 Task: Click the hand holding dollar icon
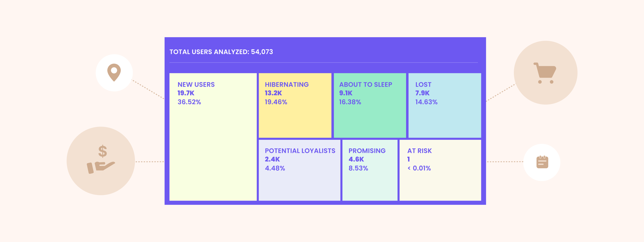click(101, 160)
